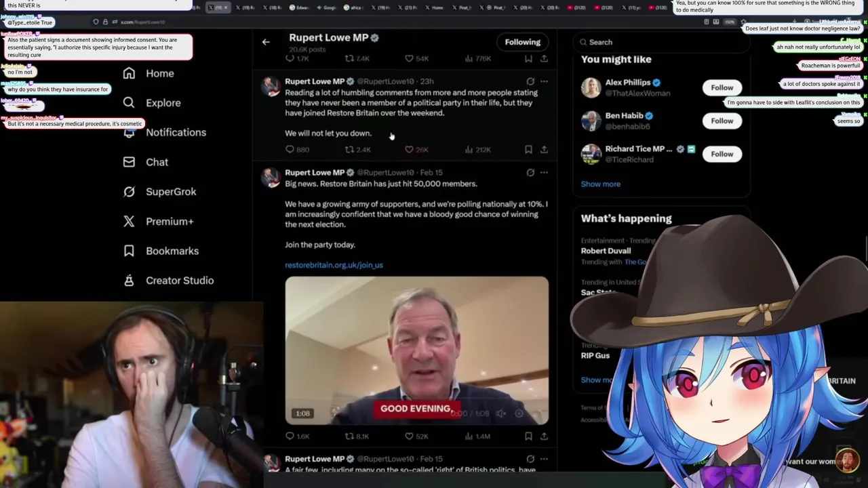Viewport: 868px width, 488px height.
Task: Open more options on the 23h post
Action: 544,81
